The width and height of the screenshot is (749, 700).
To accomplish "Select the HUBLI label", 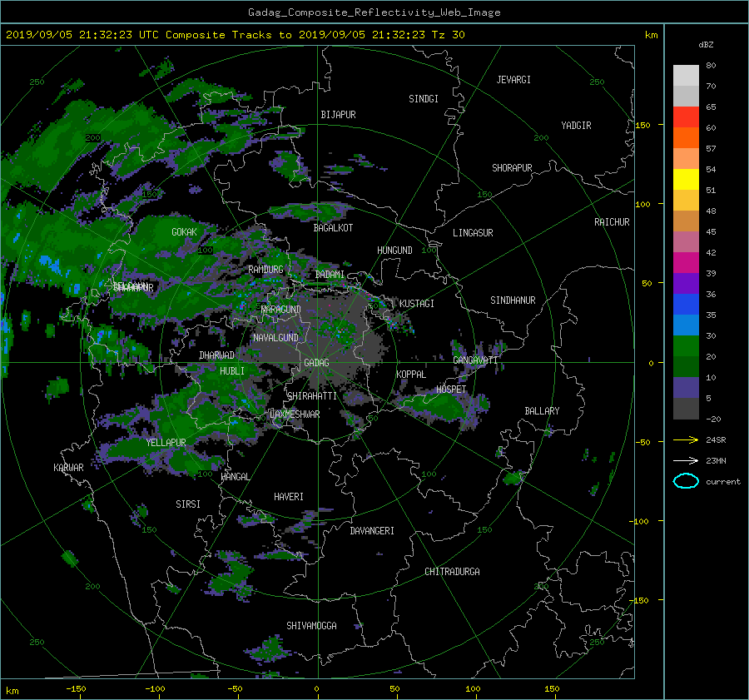I will point(232,371).
